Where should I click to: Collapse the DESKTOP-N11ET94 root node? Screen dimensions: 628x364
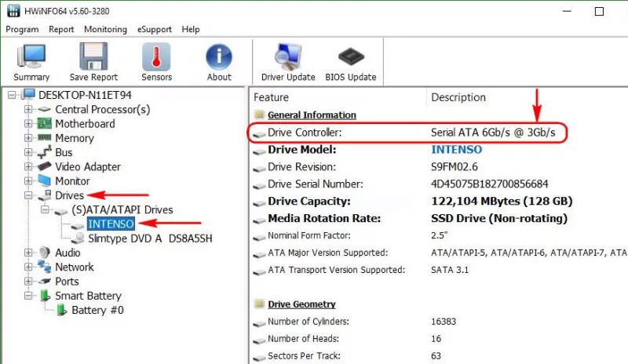[x=12, y=95]
